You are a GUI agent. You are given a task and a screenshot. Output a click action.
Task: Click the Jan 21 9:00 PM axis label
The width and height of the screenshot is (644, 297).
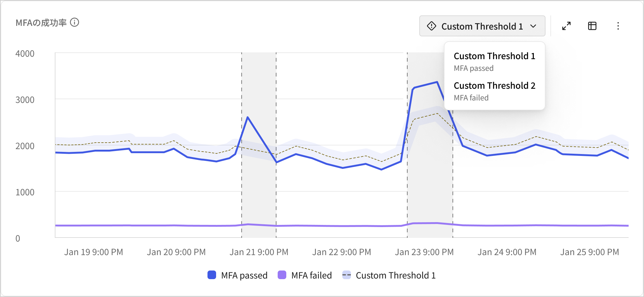click(x=259, y=252)
